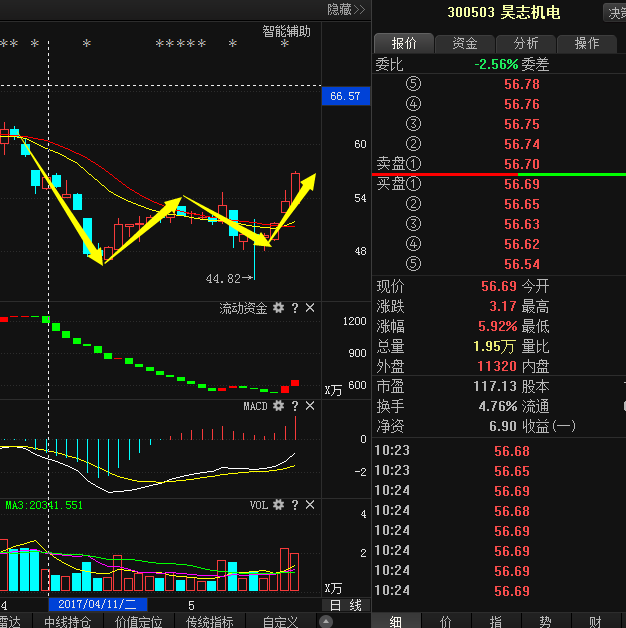The width and height of the screenshot is (626, 628).
Task: Select the 势 tab at bottom right
Action: click(x=545, y=621)
